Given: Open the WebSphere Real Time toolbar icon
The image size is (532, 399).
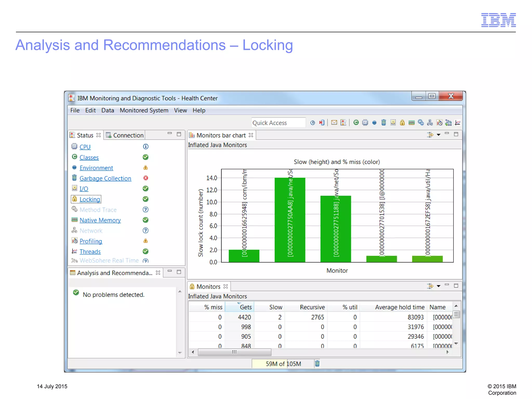Looking at the screenshot, I should [449, 122].
